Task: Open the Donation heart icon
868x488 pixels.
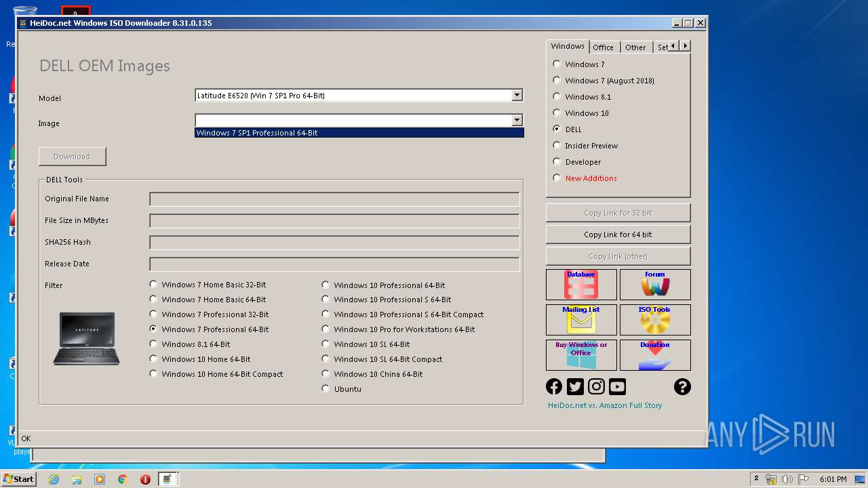Action: coord(655,354)
